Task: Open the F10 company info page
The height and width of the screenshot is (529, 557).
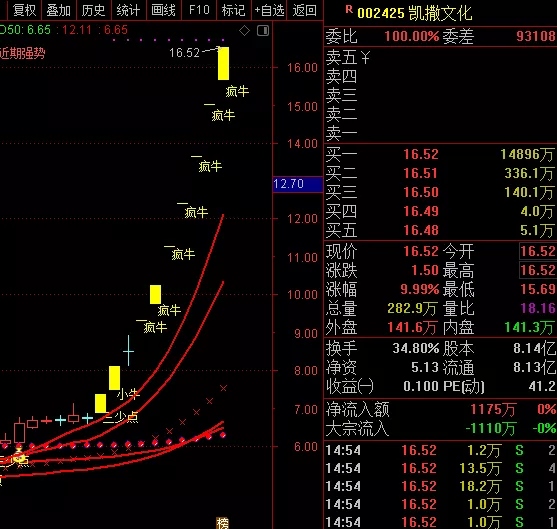Action: click(199, 10)
